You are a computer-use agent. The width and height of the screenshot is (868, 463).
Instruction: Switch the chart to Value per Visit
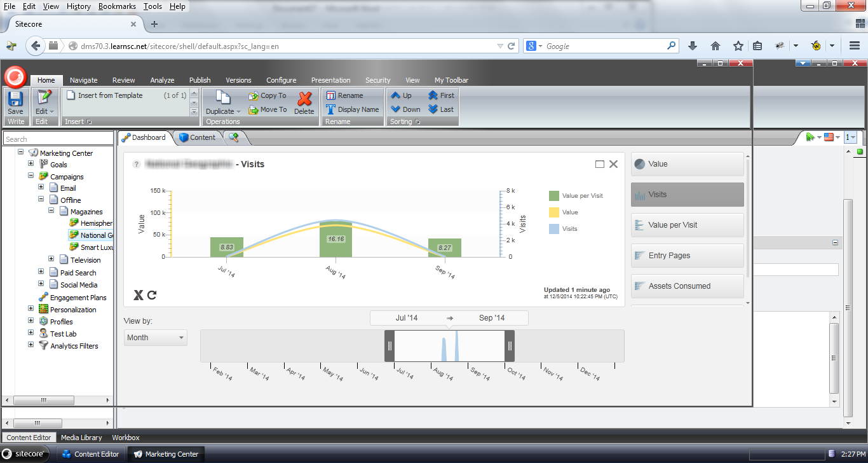pos(687,225)
